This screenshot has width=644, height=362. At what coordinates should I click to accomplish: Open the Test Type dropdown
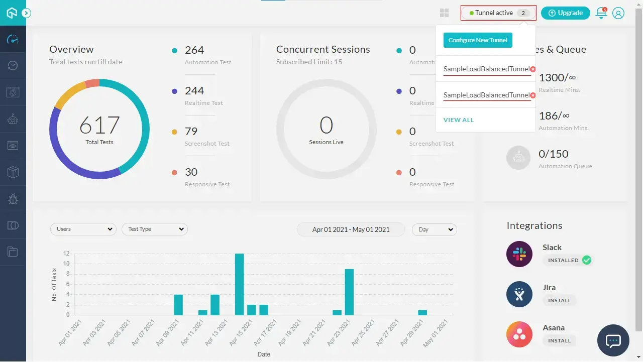pyautogui.click(x=155, y=229)
